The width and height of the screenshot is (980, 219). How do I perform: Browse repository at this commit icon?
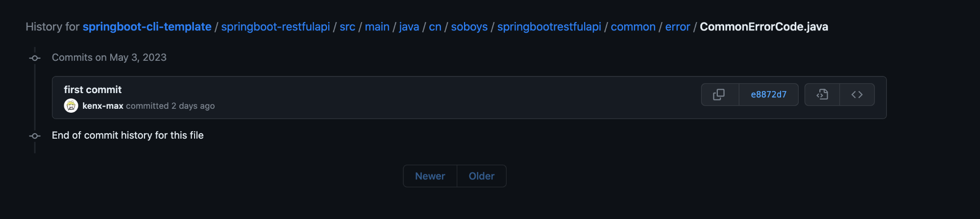pos(857,95)
